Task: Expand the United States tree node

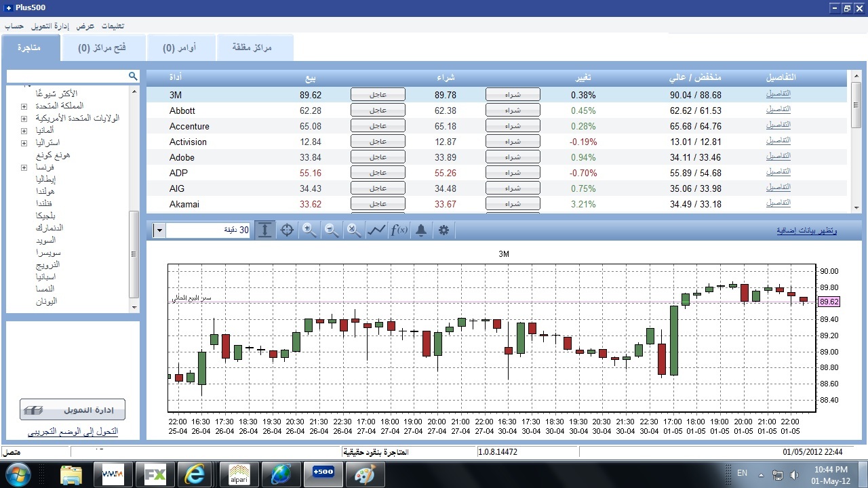Action: 24,119
